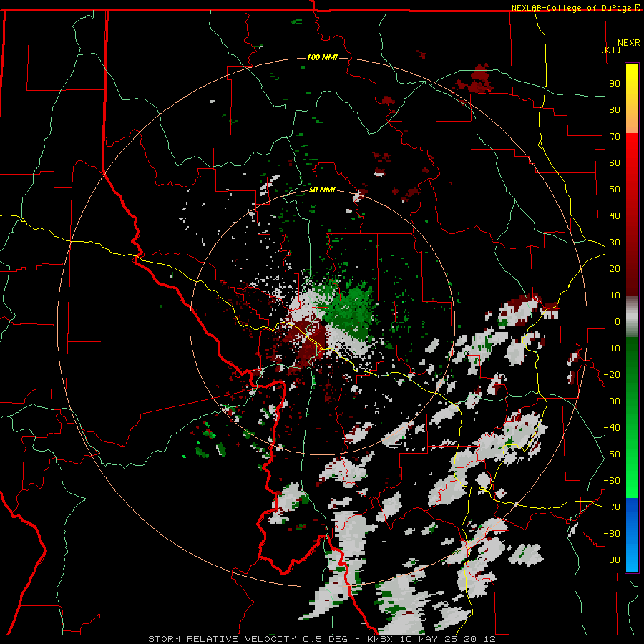Select the "KMSX" station identifier
Viewport: 644px width, 644px height.
click(x=381, y=639)
